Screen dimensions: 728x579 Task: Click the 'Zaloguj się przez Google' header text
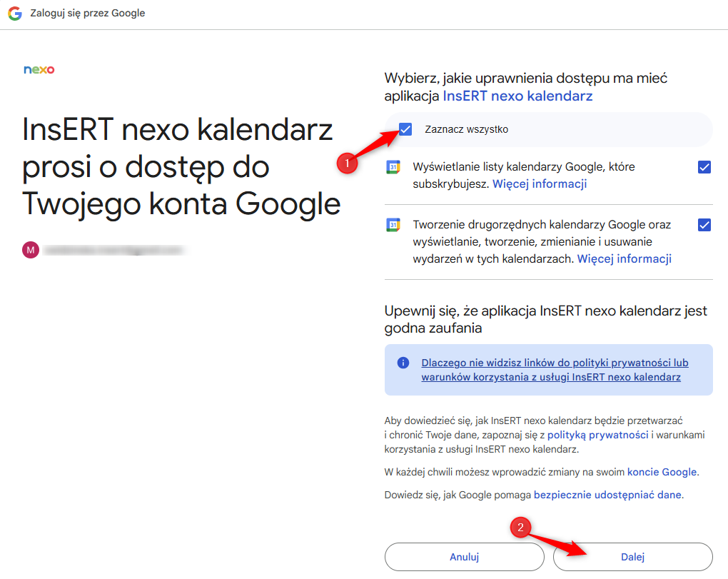tap(88, 14)
